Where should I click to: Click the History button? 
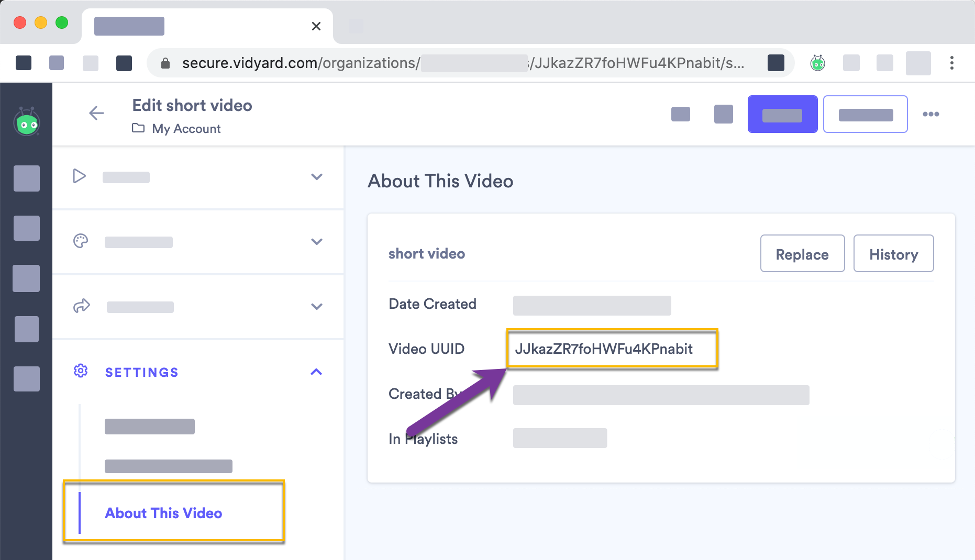point(894,254)
